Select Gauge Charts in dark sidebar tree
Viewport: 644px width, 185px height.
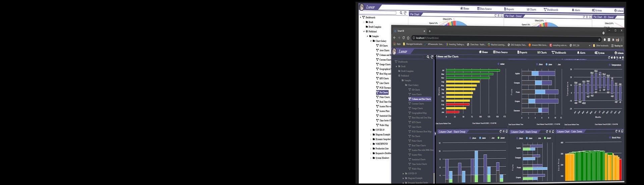click(x=417, y=108)
